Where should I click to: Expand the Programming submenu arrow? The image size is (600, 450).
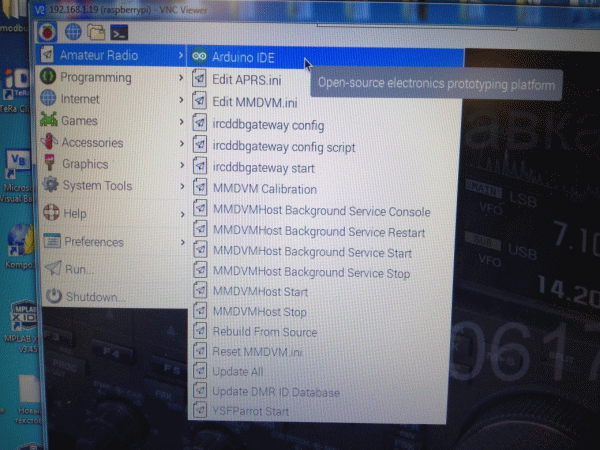click(x=181, y=78)
